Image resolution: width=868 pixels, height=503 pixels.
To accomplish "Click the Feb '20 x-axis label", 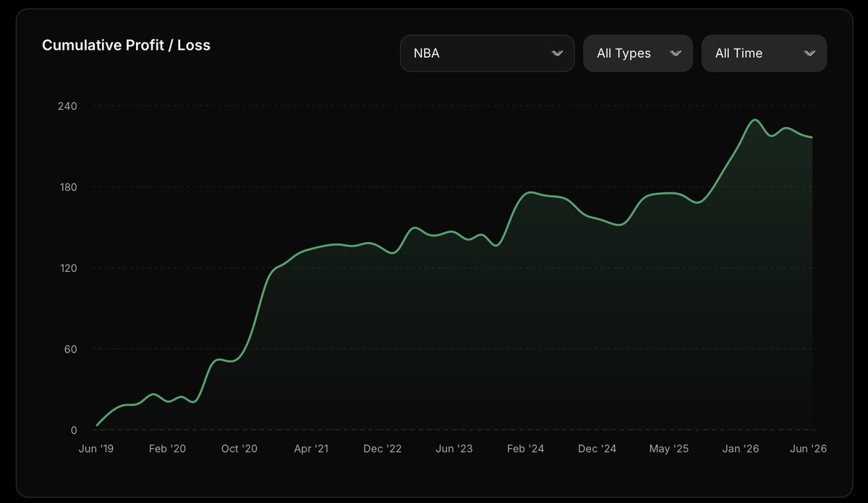I will tap(168, 449).
